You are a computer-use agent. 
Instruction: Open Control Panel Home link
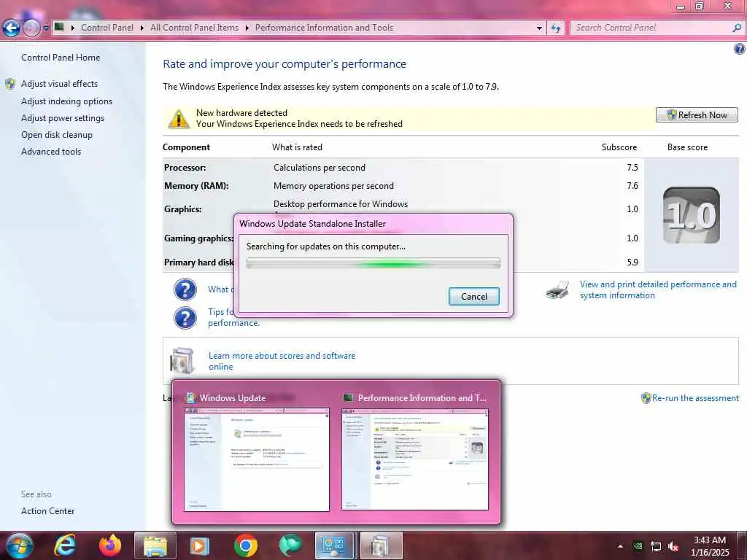coord(61,58)
